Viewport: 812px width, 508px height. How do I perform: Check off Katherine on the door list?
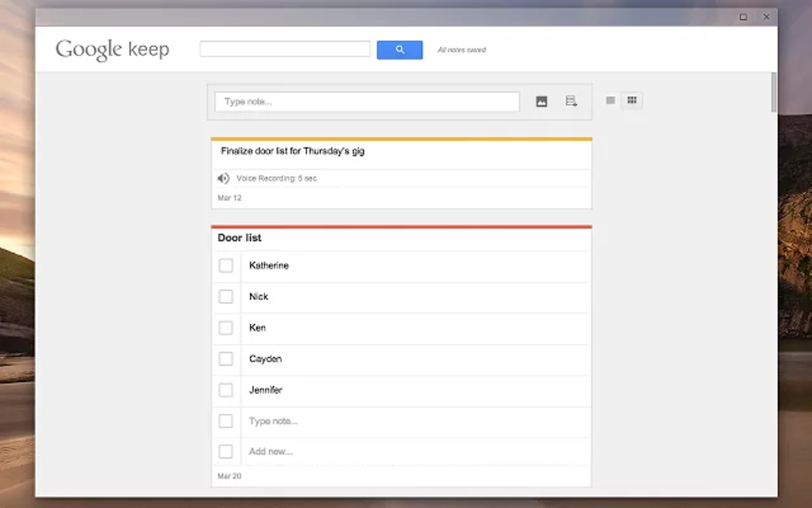coord(226,265)
